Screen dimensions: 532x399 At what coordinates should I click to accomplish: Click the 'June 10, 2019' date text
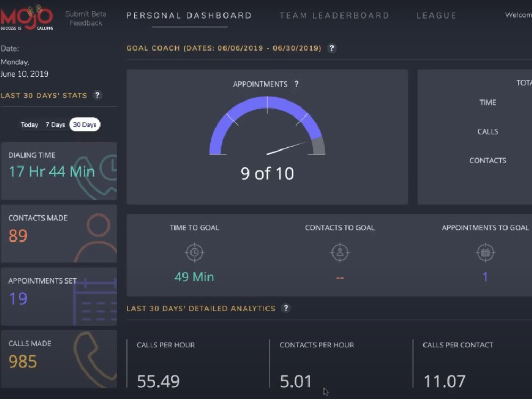pos(24,74)
